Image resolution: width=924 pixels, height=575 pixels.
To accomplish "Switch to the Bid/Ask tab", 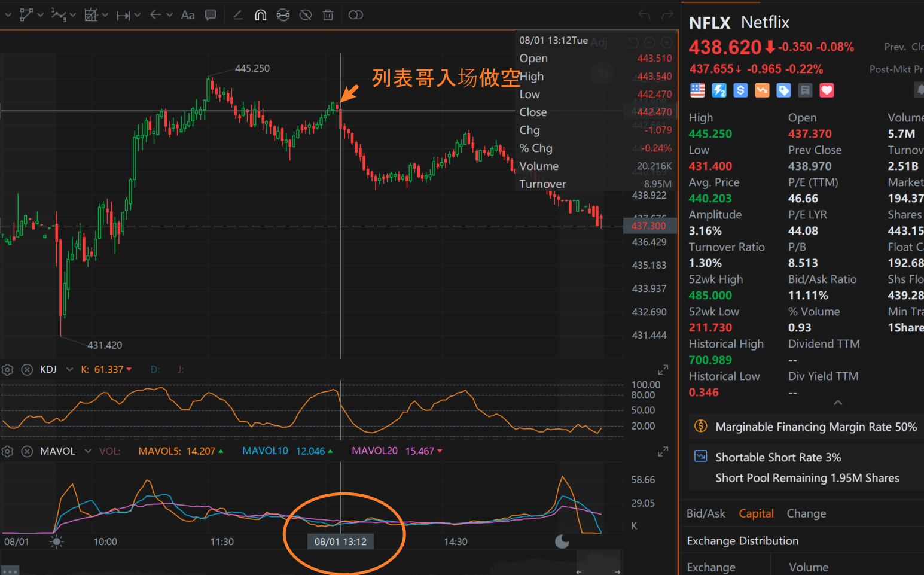I will point(706,513).
